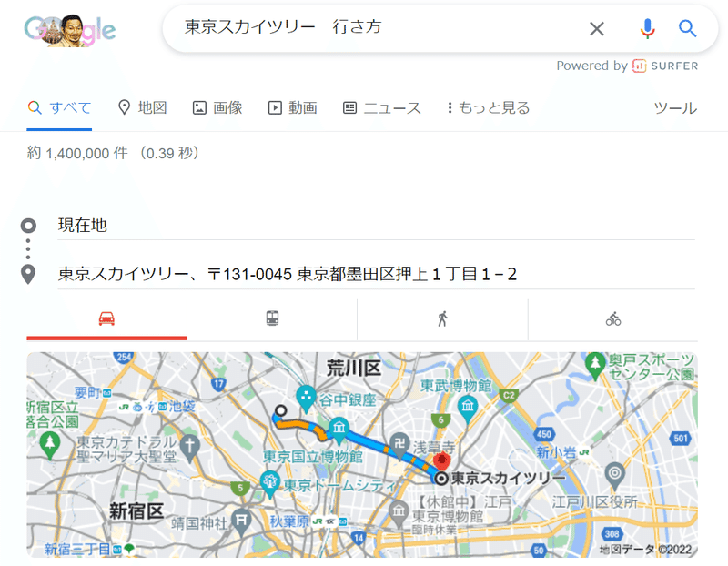
Task: Select bicycle mode icon
Action: [612, 319]
